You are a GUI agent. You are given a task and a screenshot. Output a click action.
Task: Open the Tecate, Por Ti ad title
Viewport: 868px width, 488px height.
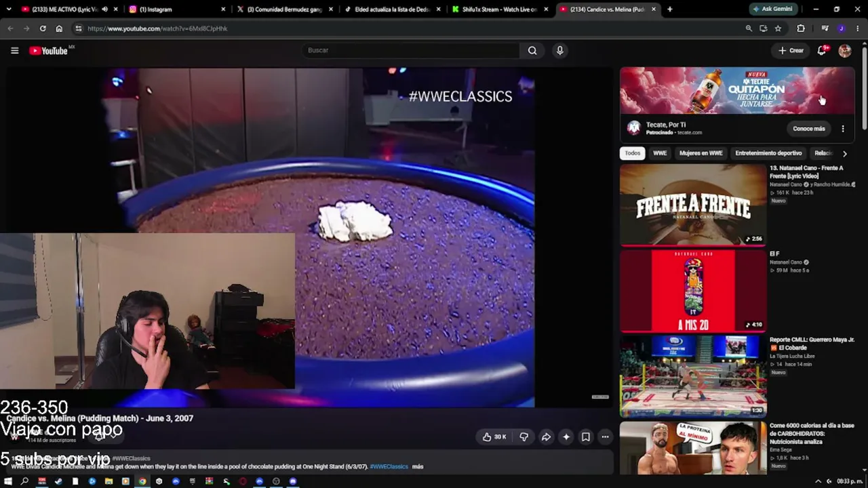(x=666, y=125)
